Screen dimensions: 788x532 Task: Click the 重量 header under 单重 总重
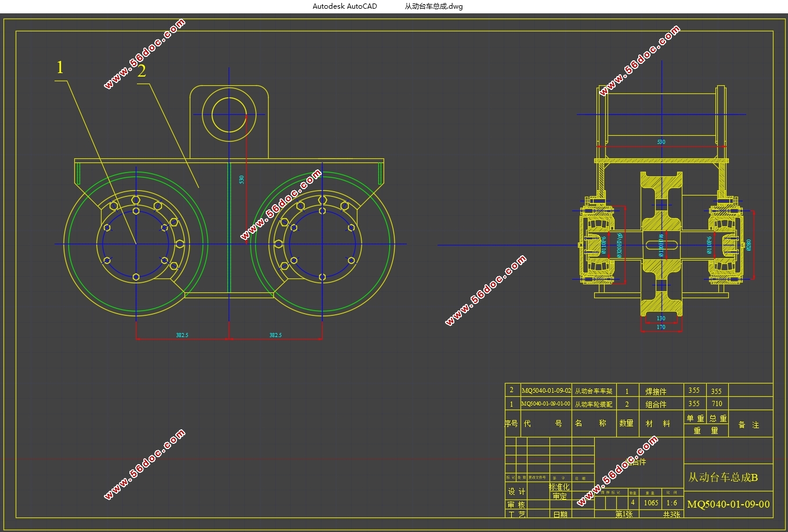coord(706,430)
